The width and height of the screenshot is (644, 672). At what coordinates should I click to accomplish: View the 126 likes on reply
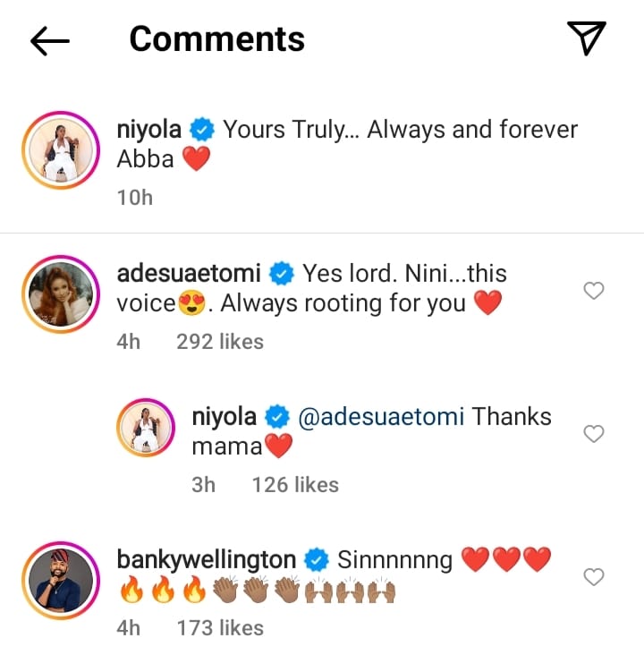pyautogui.click(x=295, y=484)
